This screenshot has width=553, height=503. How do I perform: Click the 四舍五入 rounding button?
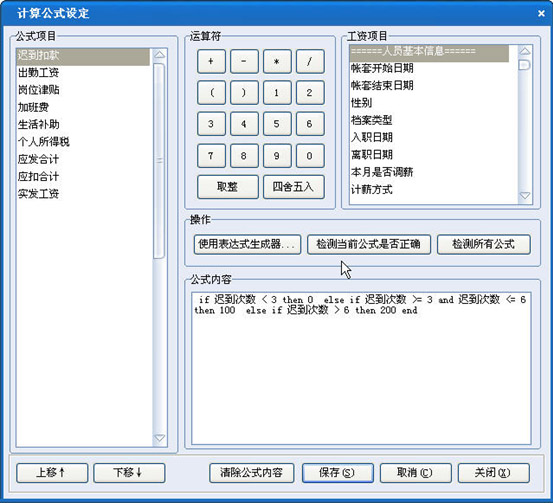pyautogui.click(x=293, y=187)
